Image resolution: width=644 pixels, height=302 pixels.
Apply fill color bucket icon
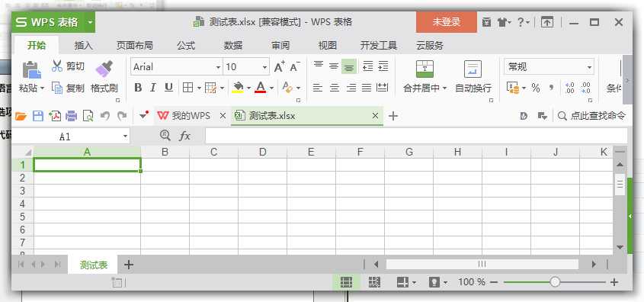pyautogui.click(x=238, y=88)
